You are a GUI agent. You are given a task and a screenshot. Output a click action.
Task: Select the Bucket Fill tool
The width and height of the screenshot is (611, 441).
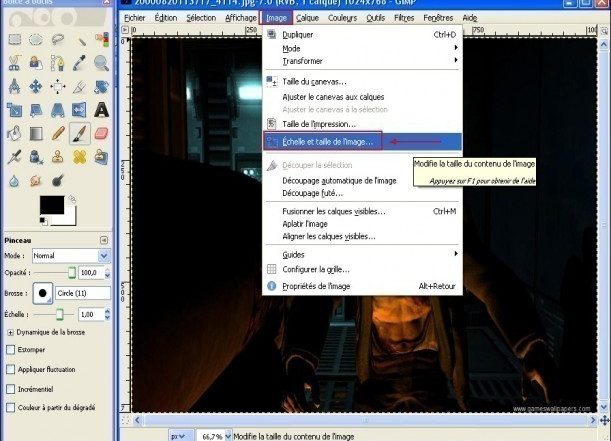point(16,133)
